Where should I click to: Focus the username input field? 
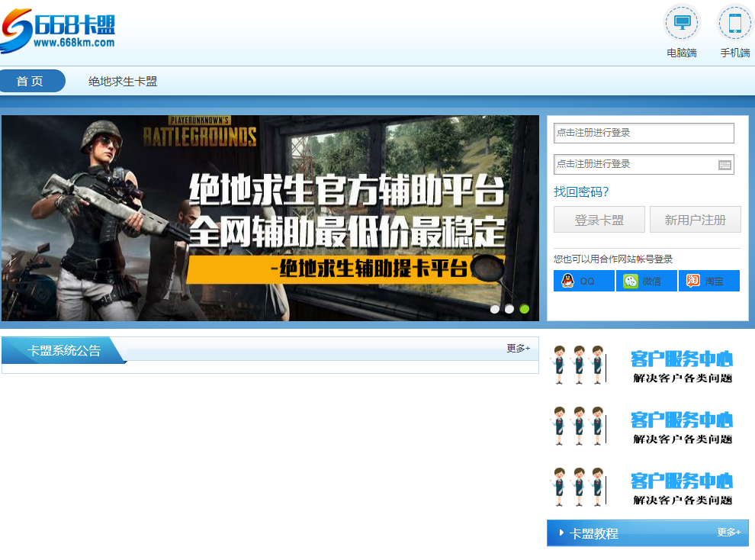coord(644,133)
